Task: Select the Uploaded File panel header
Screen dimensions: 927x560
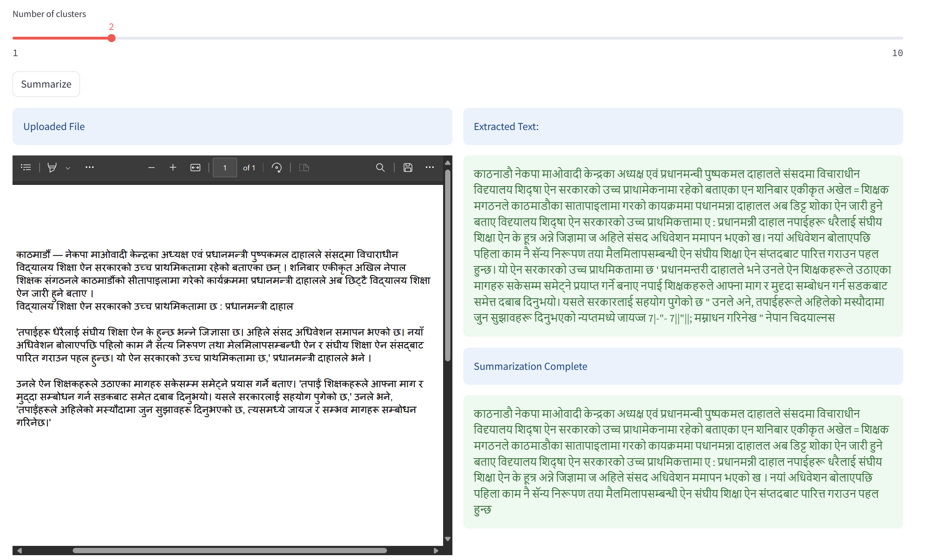Action: coord(54,126)
